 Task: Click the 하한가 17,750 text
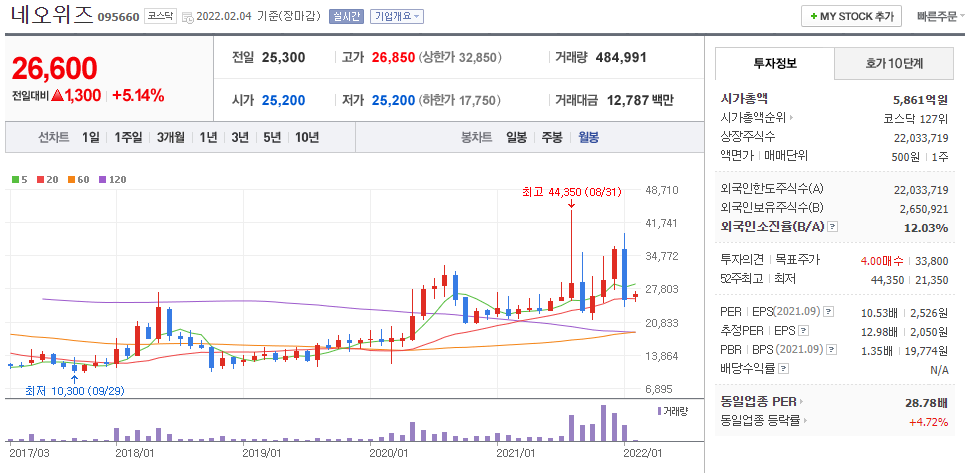(x=460, y=100)
